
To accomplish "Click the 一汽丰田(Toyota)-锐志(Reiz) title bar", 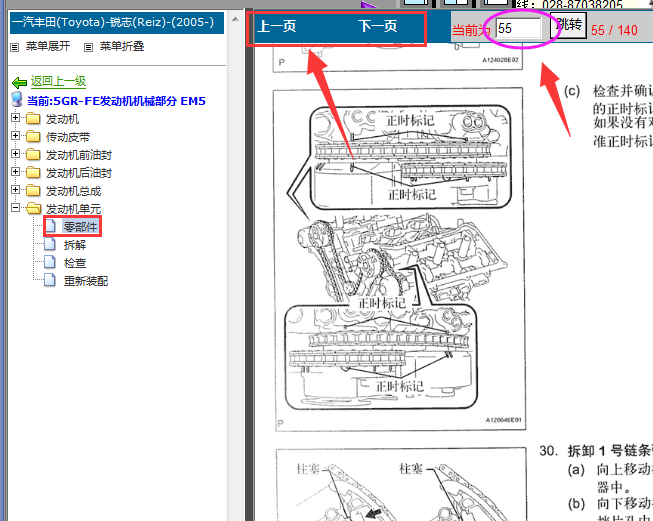I will (117, 22).
